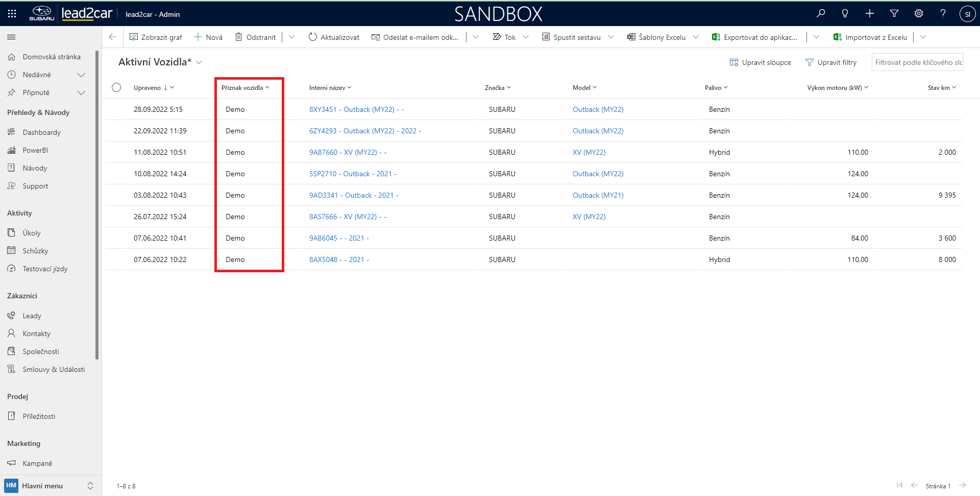The height and width of the screenshot is (496, 980).
Task: Toggle the select-all circle in grid header
Action: [x=116, y=87]
